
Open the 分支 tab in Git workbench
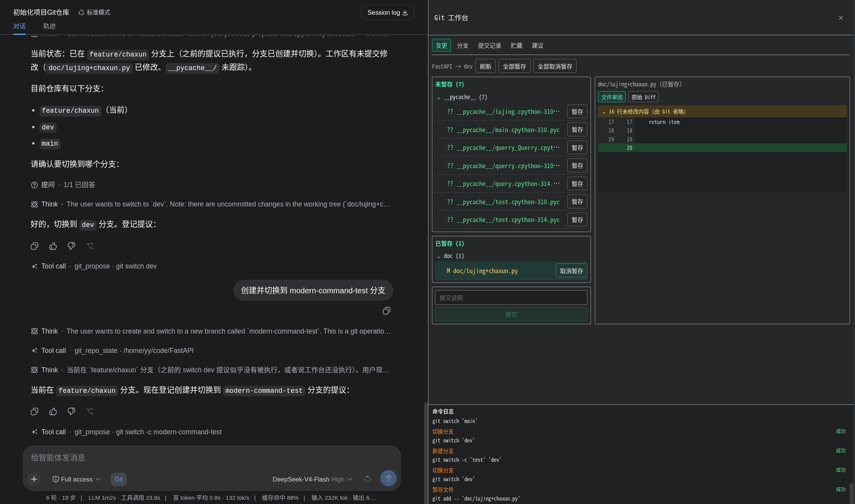tap(463, 46)
